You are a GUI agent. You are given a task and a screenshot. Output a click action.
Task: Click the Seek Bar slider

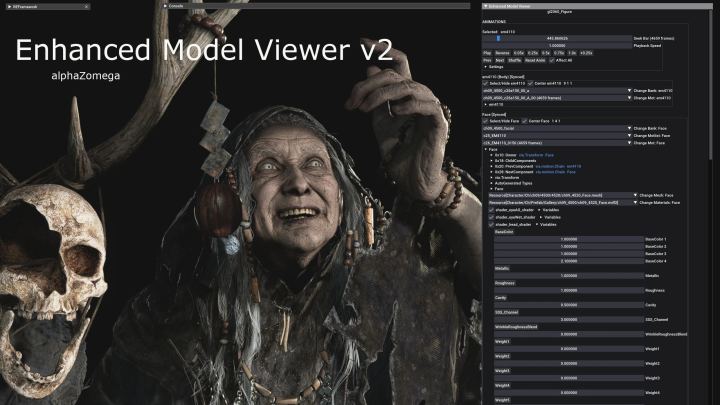pos(557,39)
